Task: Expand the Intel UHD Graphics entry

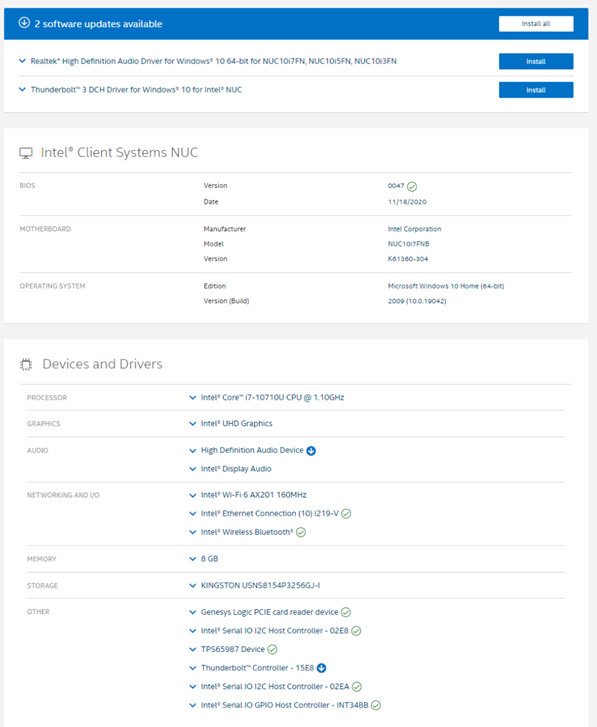Action: (193, 423)
